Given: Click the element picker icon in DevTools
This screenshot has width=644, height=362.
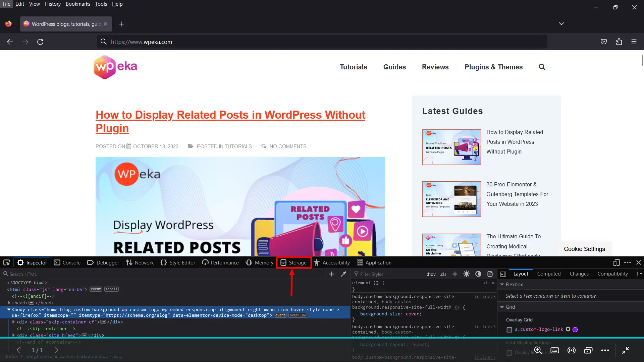Looking at the screenshot, I should point(7,262).
